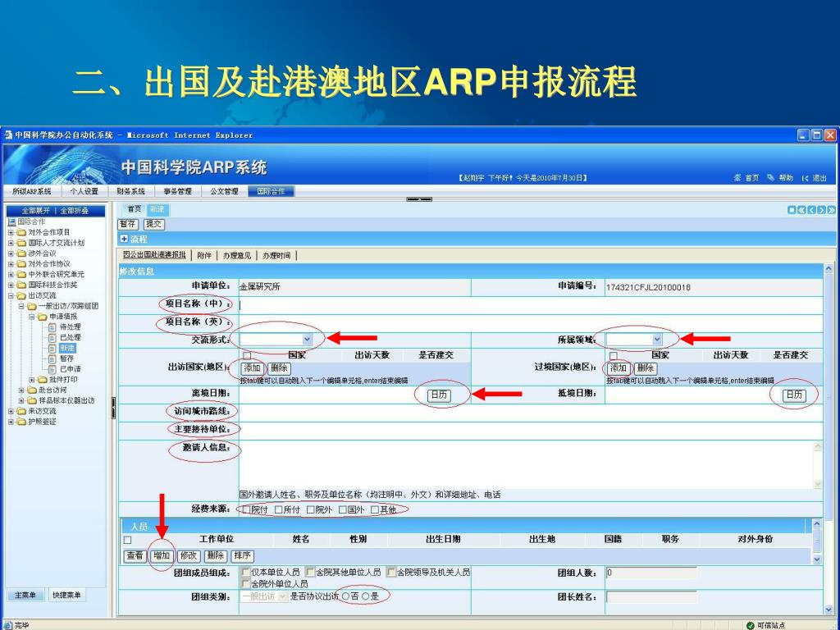Click 全部展开 link in sidebar

(36, 211)
